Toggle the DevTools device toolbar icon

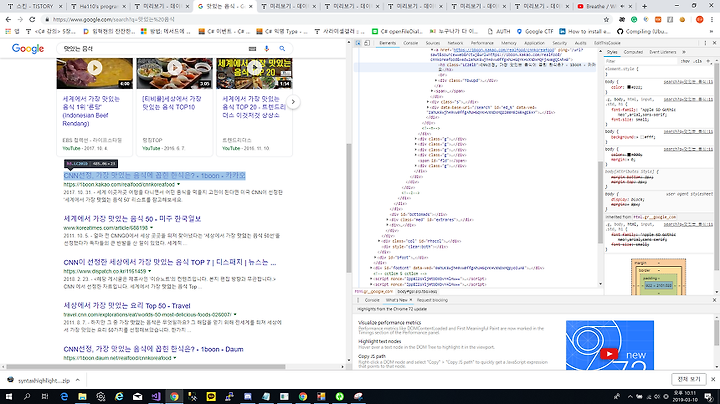[367, 43]
